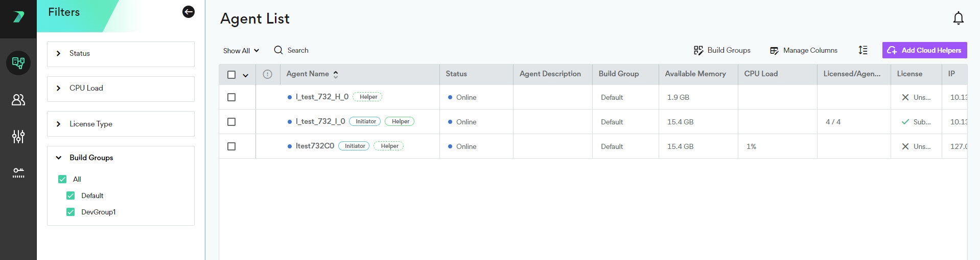Click the notification bell icon
The image size is (980, 260).
958,18
